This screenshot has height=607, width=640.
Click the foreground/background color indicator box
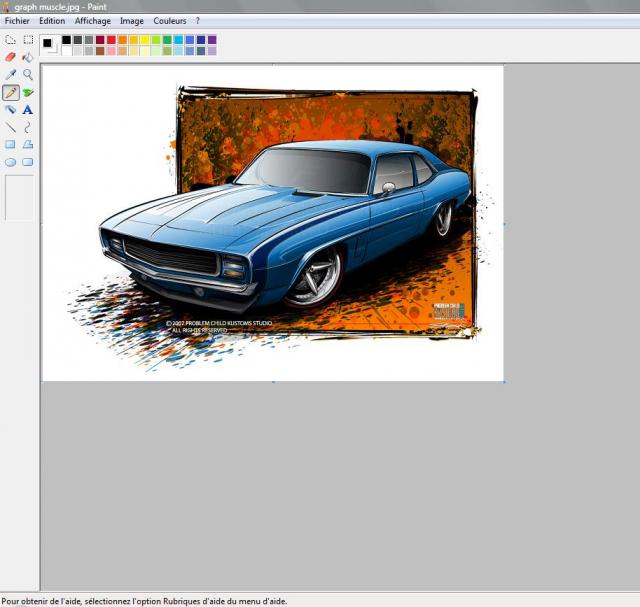click(50, 45)
